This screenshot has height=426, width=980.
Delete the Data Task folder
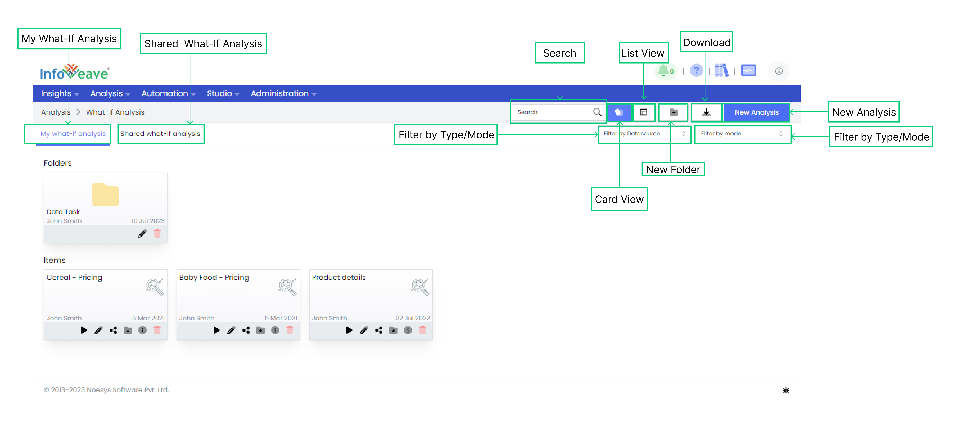(157, 234)
